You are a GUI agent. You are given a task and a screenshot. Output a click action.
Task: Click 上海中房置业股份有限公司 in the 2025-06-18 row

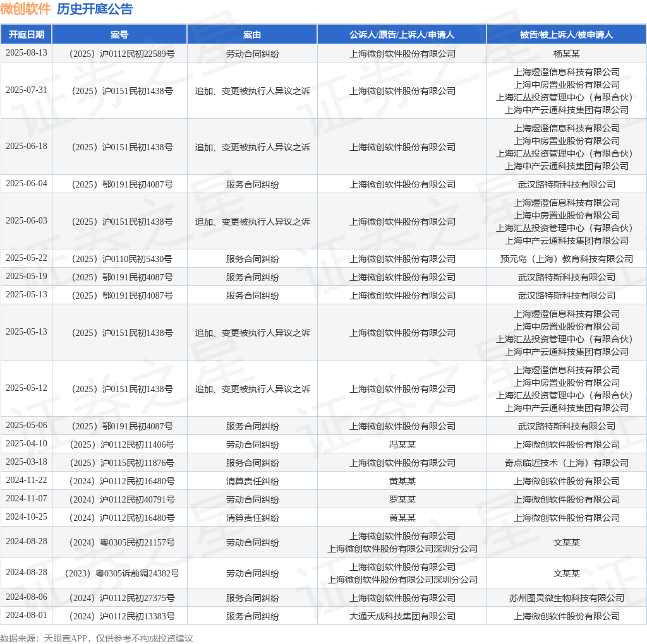(567, 141)
